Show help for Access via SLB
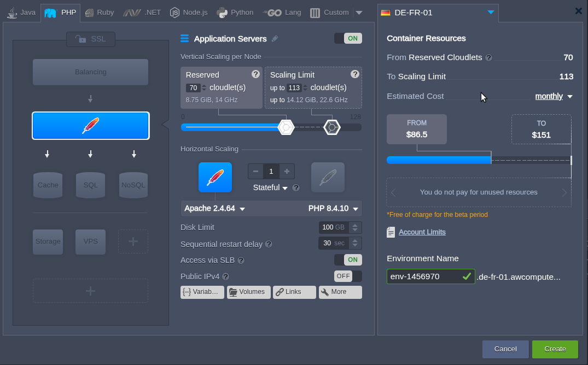Viewport: 588px width, 365px height. [x=241, y=260]
